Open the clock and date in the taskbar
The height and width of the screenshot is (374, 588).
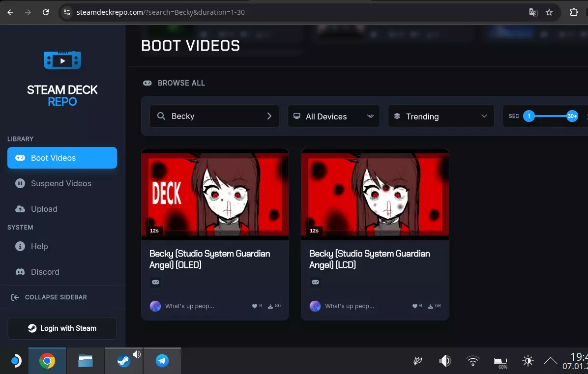(x=575, y=361)
